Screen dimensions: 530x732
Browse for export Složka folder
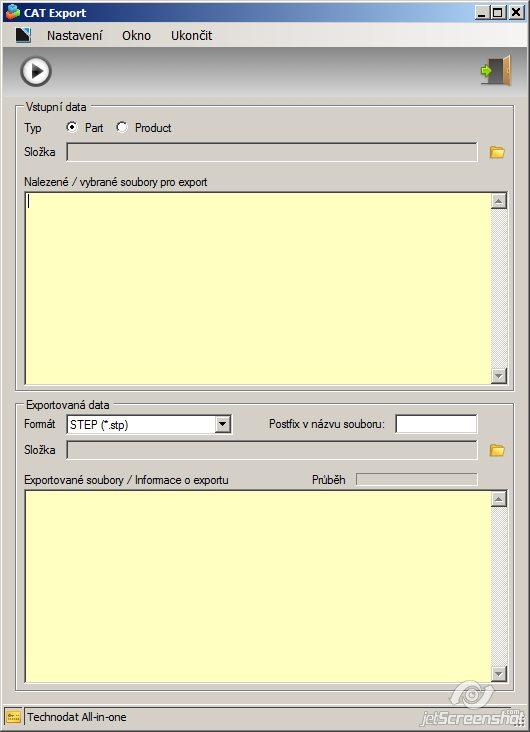tap(497, 450)
